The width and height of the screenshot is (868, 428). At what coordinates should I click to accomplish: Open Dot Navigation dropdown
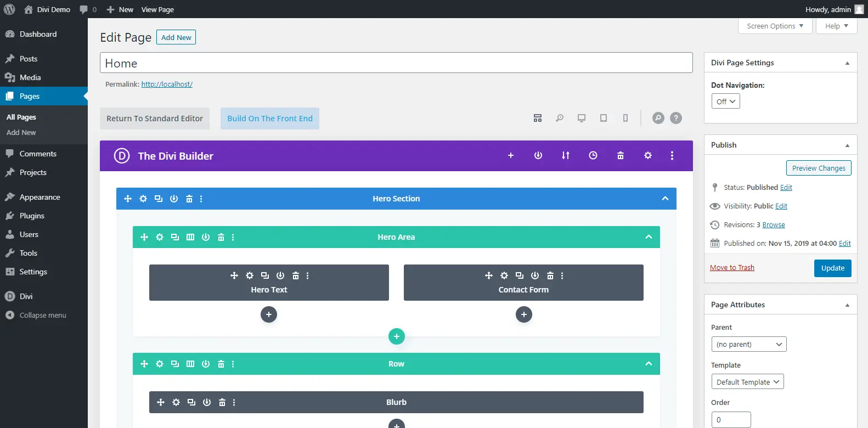[x=725, y=102]
